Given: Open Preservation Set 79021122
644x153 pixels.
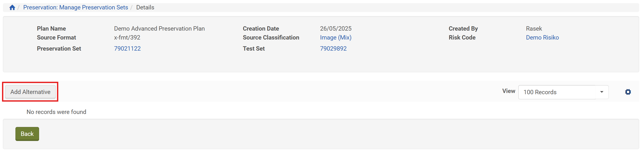Looking at the screenshot, I should pos(127,49).
